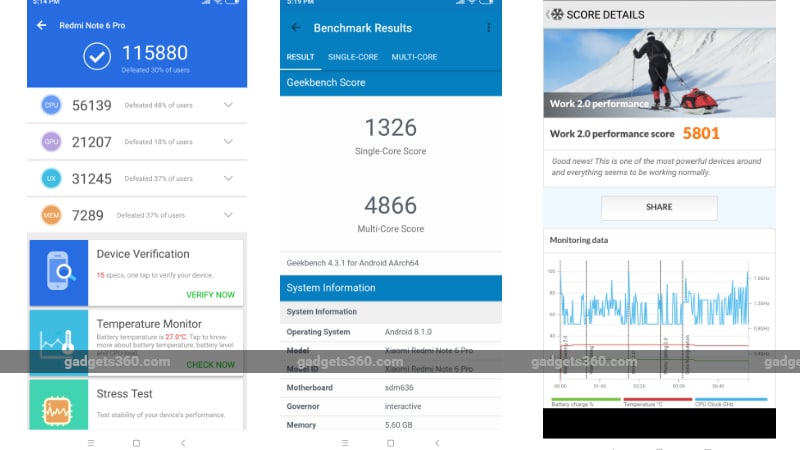
Task: Tap AnTuTu home square nav icon
Action: pyautogui.click(x=136, y=443)
